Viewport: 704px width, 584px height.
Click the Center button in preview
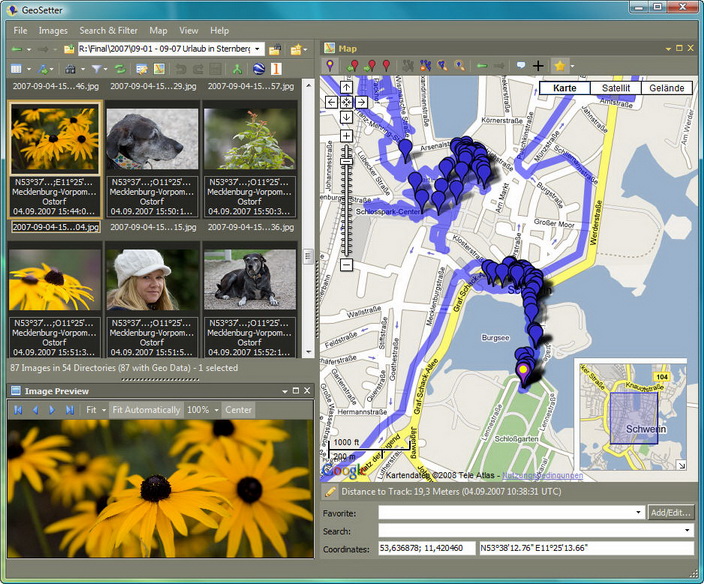238,410
